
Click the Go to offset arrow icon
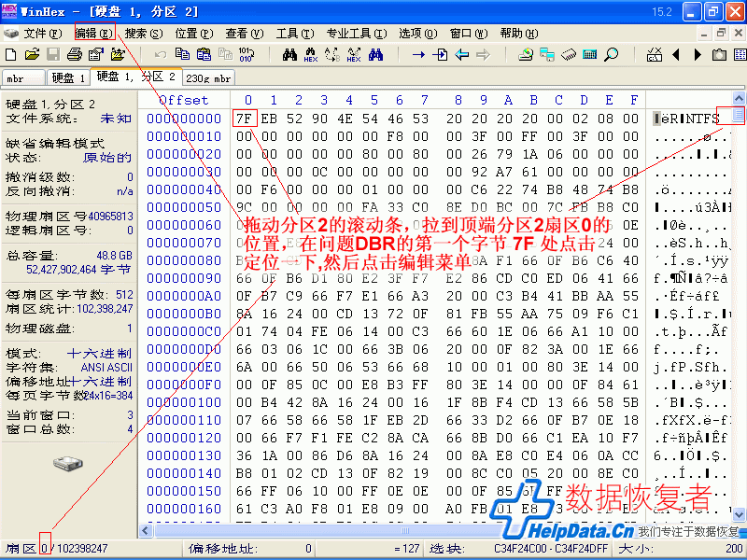point(418,55)
